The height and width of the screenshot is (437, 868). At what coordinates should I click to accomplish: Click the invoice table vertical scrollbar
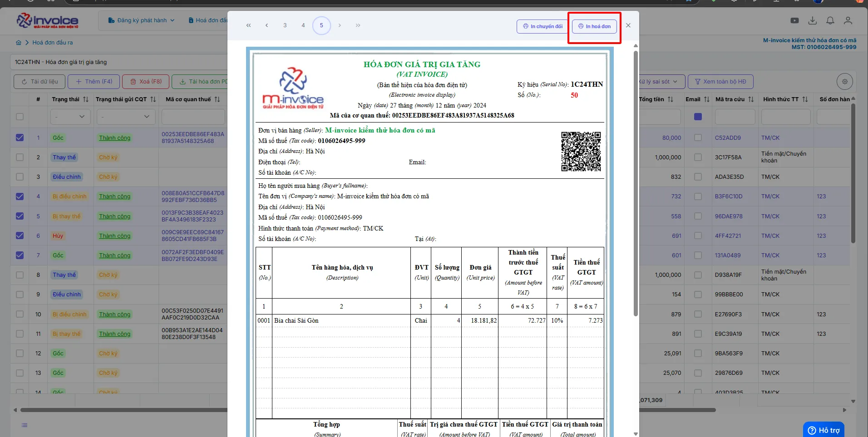coord(853,172)
